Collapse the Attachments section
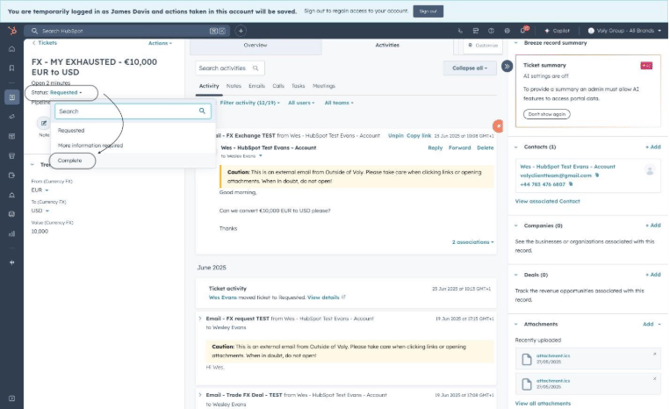 (x=516, y=324)
